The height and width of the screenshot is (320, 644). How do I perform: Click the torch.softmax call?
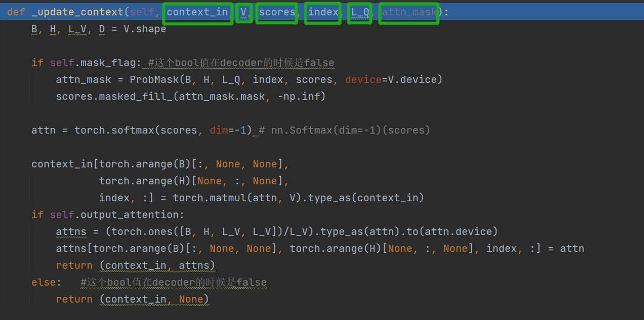tap(114, 131)
